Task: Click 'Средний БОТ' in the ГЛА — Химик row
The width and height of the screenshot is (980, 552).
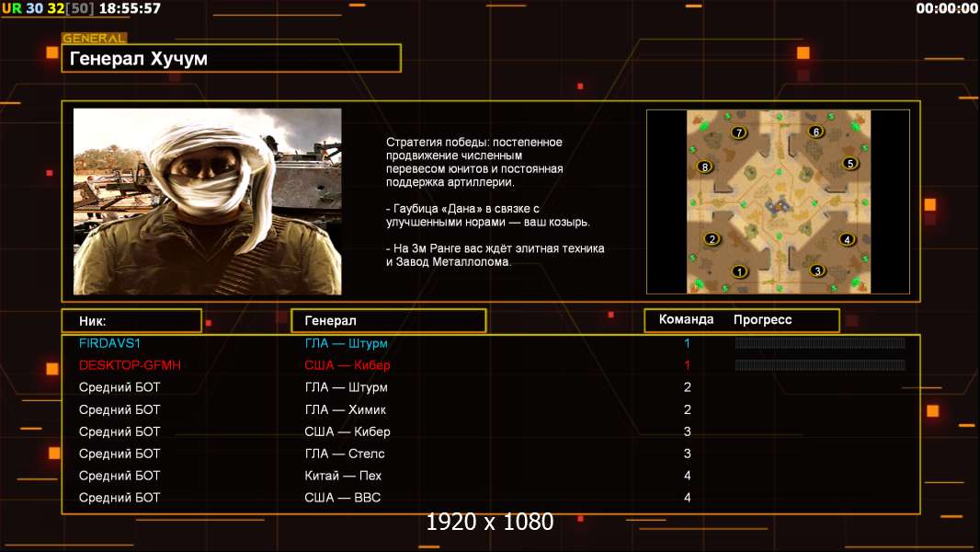Action: pyautogui.click(x=120, y=409)
